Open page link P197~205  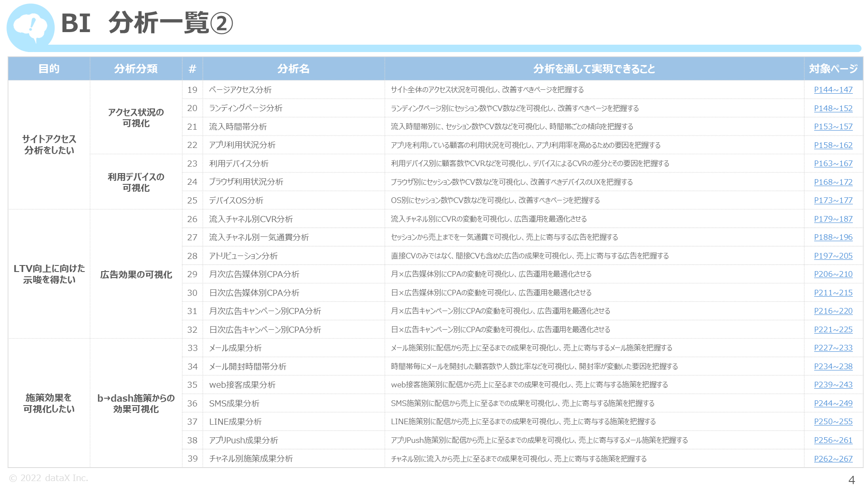coord(833,256)
